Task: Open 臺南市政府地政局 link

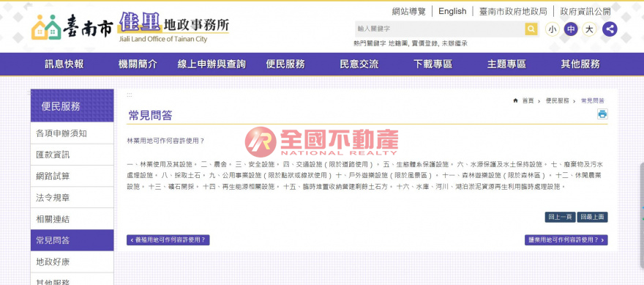Action: click(513, 12)
